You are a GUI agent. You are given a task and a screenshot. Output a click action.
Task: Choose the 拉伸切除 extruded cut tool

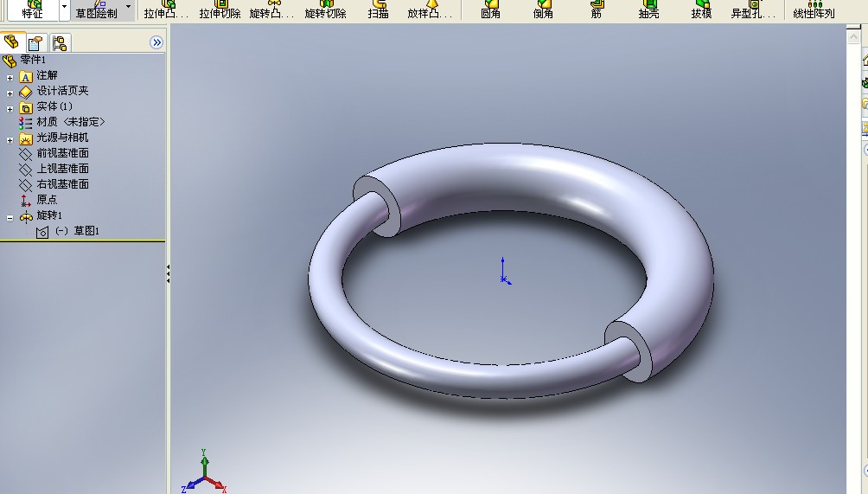tap(220, 10)
